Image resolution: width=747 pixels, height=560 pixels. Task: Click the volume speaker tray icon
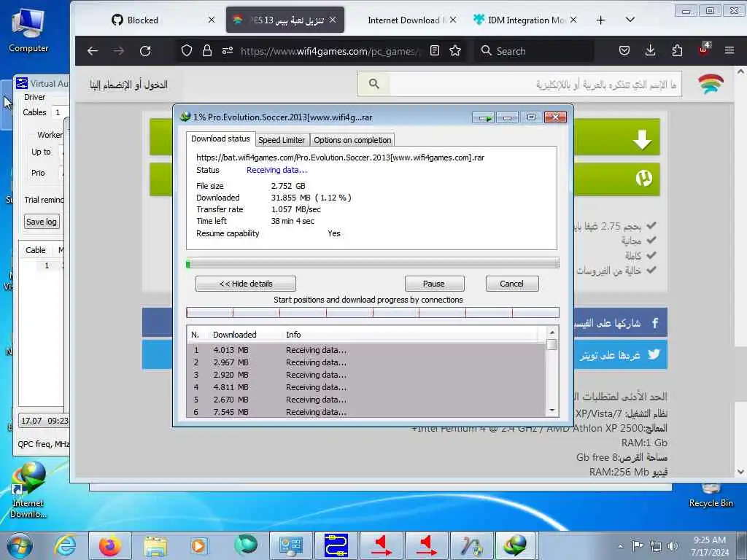pyautogui.click(x=673, y=546)
